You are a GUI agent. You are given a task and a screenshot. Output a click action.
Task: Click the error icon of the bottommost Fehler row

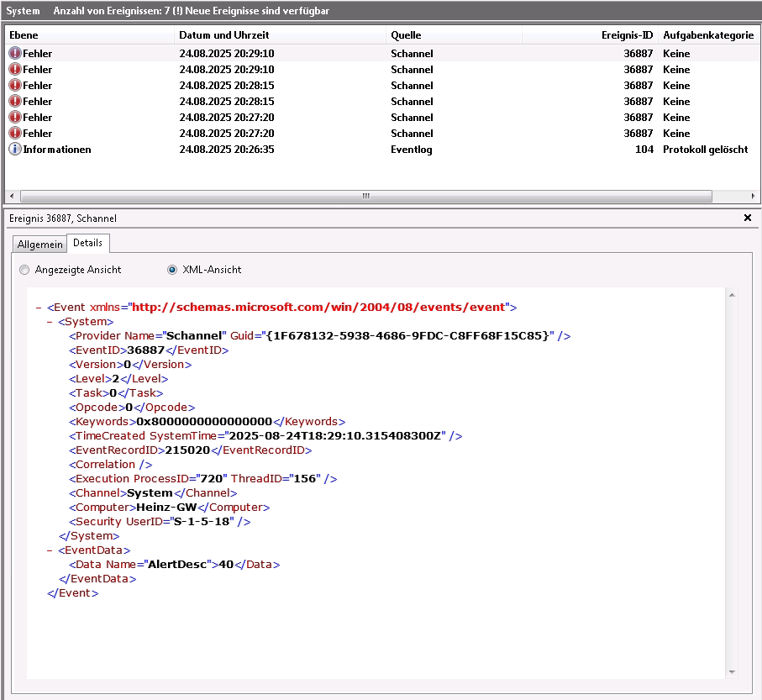[15, 133]
